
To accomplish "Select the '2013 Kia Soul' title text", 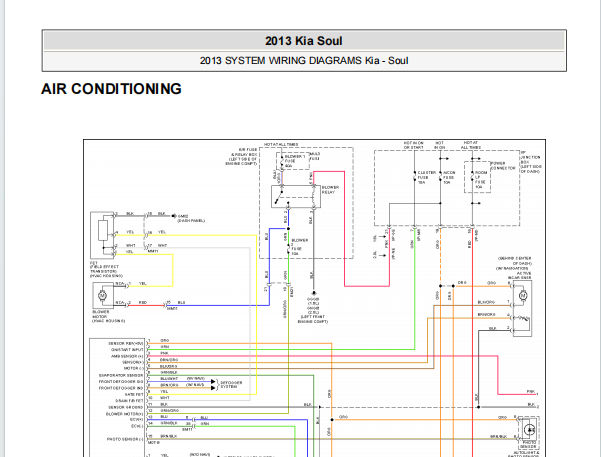I will (304, 41).
